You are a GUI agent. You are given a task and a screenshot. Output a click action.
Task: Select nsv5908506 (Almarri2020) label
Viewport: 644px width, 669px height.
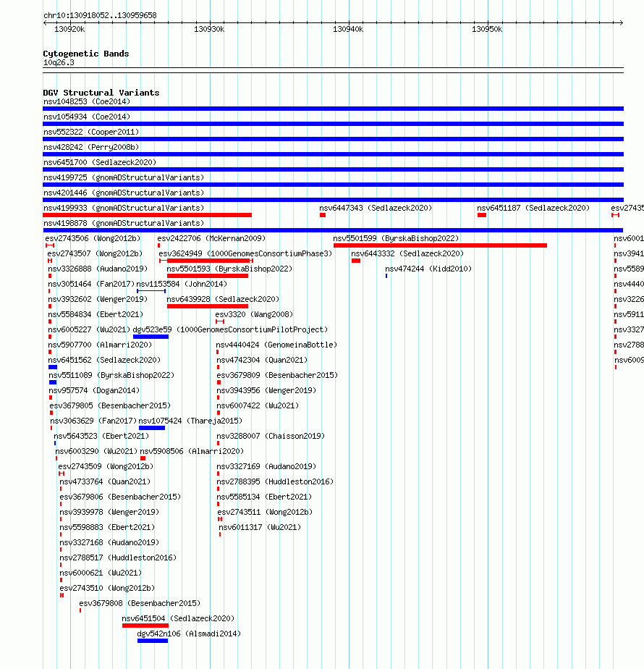pyautogui.click(x=192, y=451)
